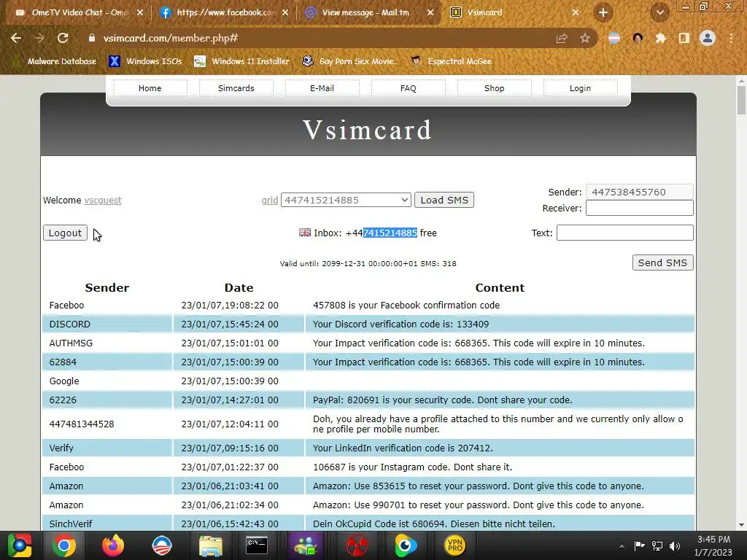Open the Espectral McGee bookmark

coord(452,61)
